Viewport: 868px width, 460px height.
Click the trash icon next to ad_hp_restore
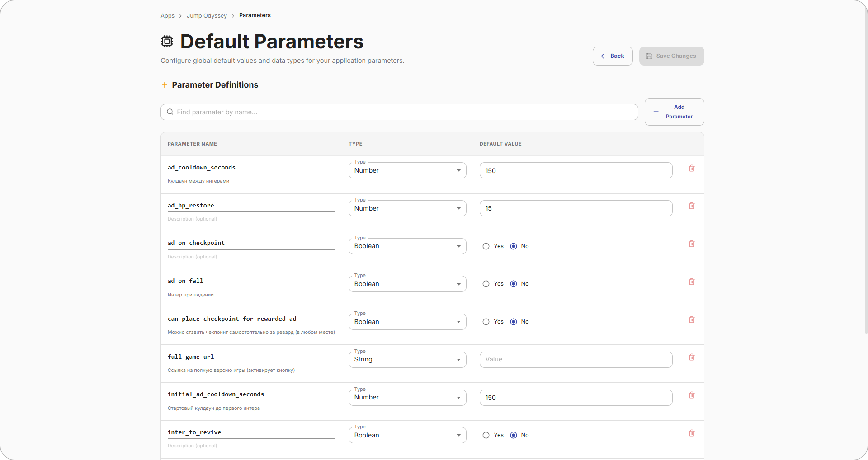(x=692, y=206)
